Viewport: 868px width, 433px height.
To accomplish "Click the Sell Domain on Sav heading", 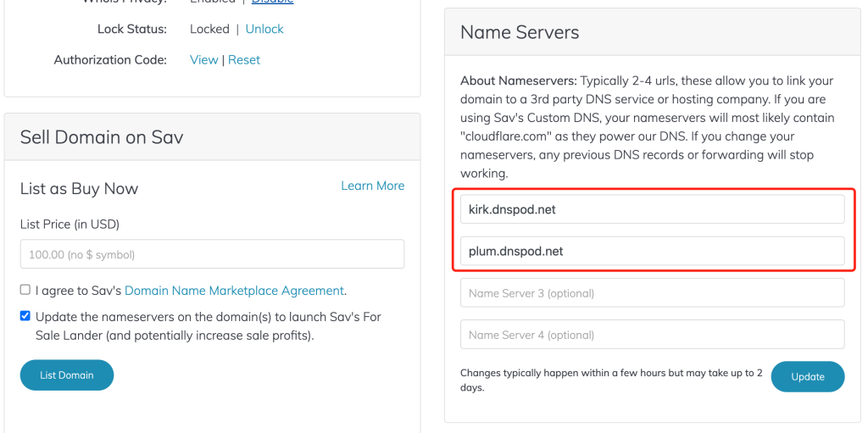I will click(x=102, y=137).
